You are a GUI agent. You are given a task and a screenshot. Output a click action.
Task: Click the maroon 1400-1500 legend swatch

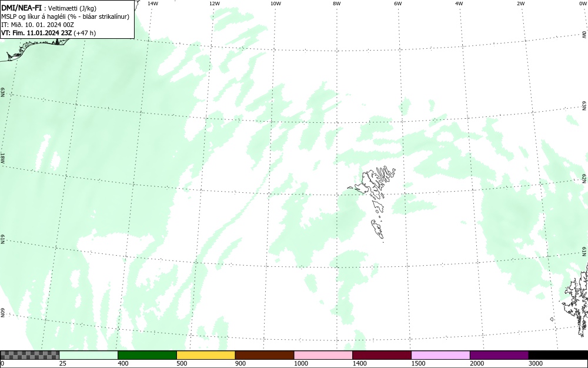tap(382, 355)
